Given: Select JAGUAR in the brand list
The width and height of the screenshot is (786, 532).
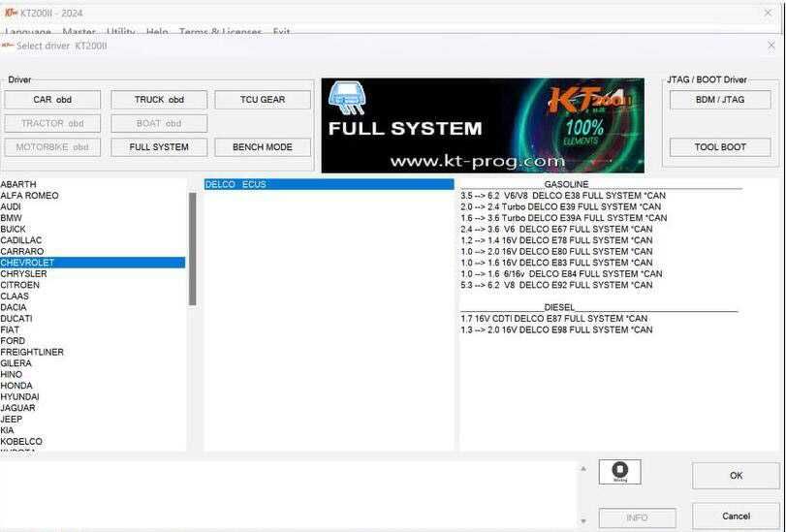Looking at the screenshot, I should pyautogui.click(x=93, y=408).
